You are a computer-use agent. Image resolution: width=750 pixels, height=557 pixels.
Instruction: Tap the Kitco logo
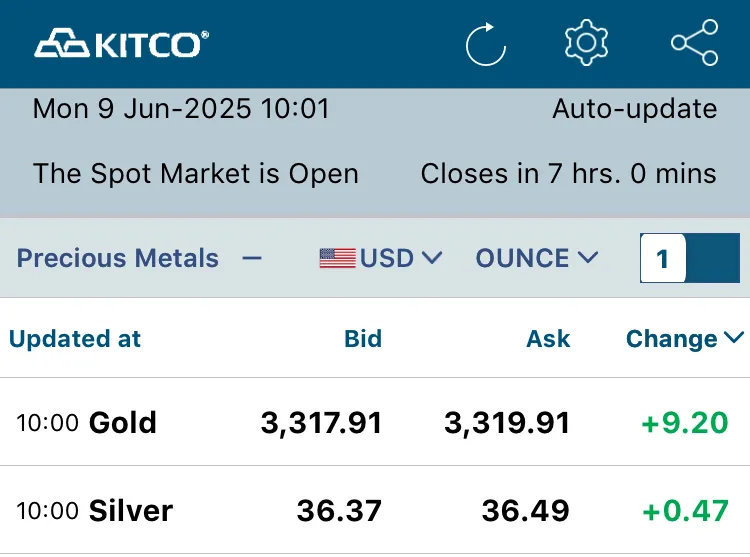coord(121,44)
